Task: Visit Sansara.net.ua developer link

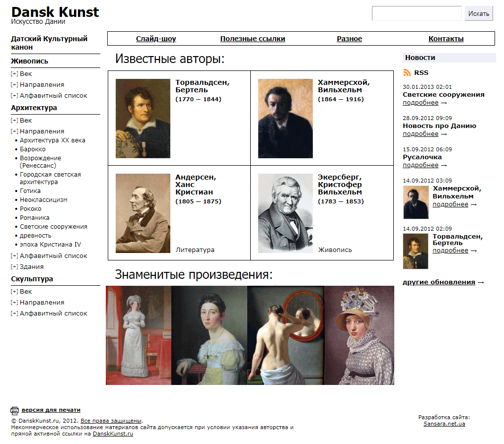Action: pos(444,424)
